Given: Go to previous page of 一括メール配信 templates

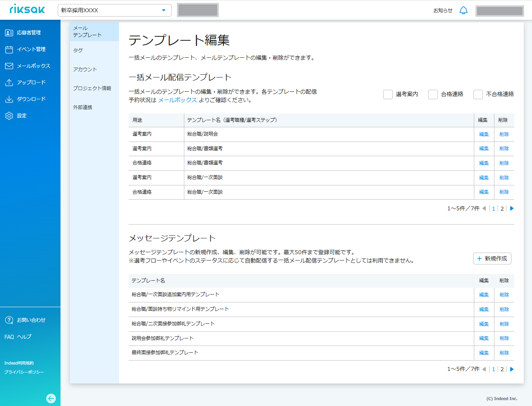Looking at the screenshot, I should point(484,208).
